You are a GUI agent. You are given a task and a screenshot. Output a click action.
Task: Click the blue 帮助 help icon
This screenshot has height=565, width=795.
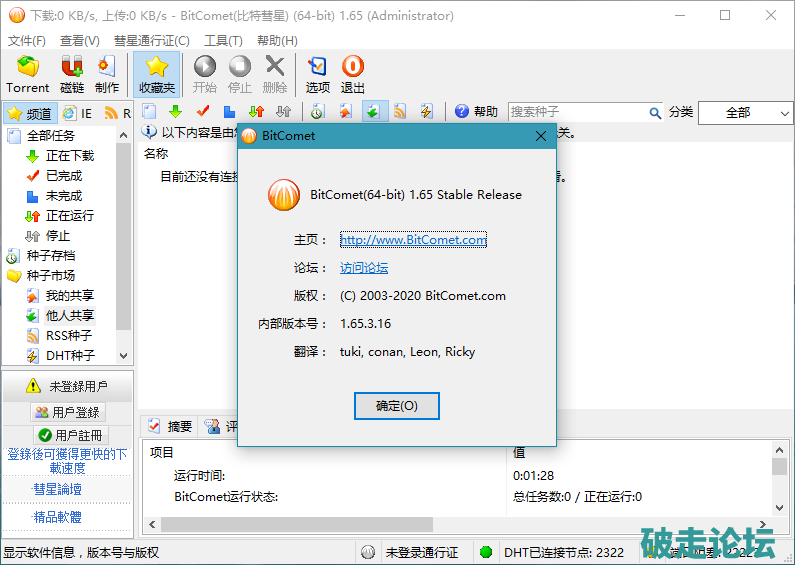[463, 112]
